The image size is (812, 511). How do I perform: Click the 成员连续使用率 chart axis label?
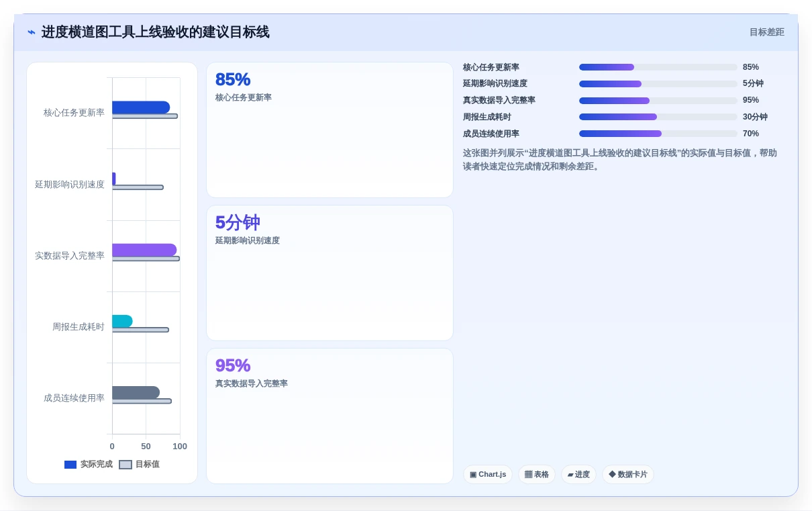point(74,398)
